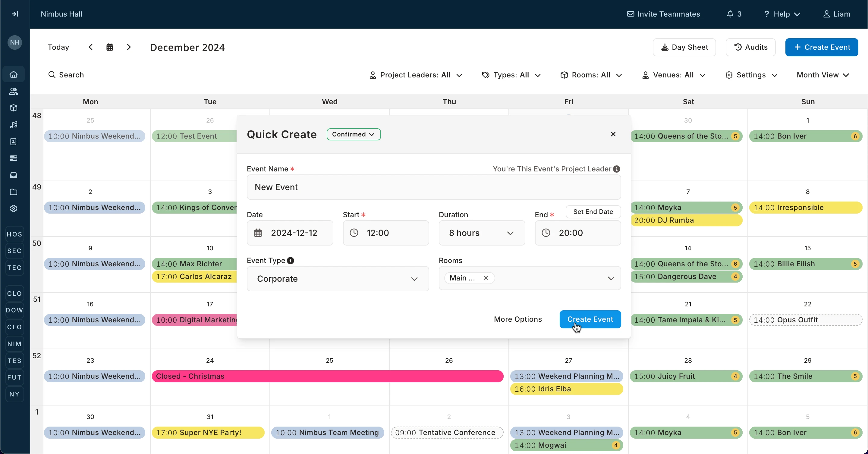The width and height of the screenshot is (868, 454).
Task: Open the contacts sidebar icon
Action: tap(14, 142)
